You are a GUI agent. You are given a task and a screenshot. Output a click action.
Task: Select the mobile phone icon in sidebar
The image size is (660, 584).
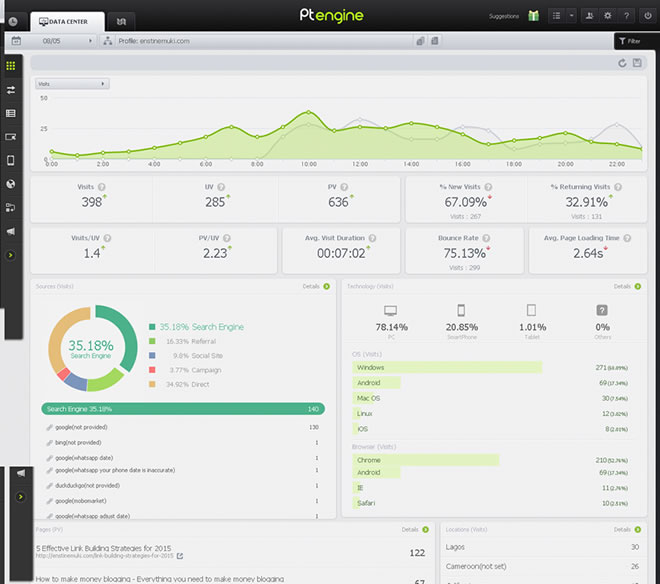pos(11,160)
